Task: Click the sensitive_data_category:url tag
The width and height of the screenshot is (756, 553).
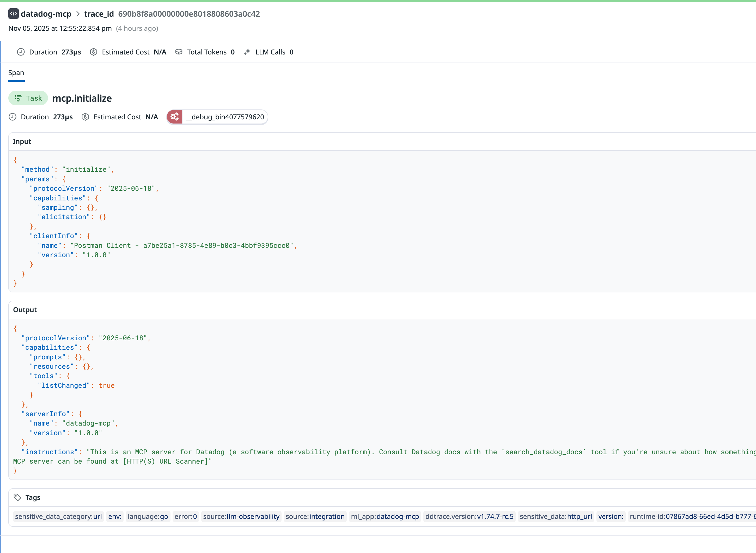Action: (x=58, y=517)
